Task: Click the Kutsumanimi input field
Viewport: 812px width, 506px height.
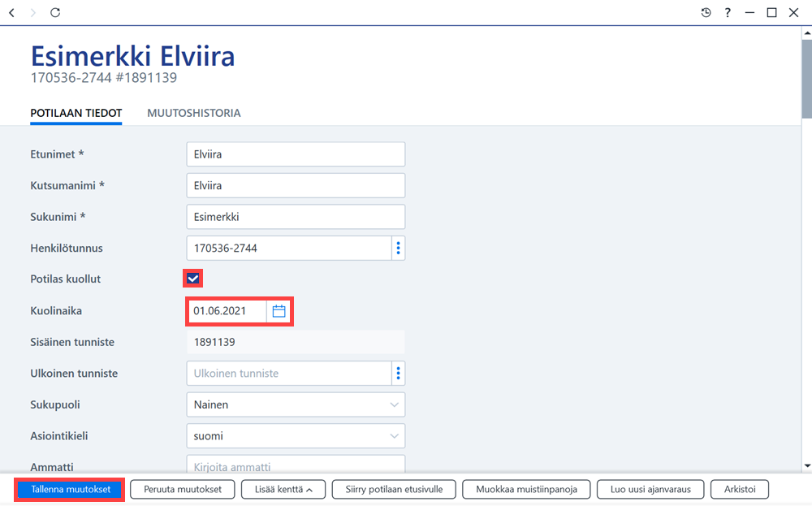Action: [296, 185]
